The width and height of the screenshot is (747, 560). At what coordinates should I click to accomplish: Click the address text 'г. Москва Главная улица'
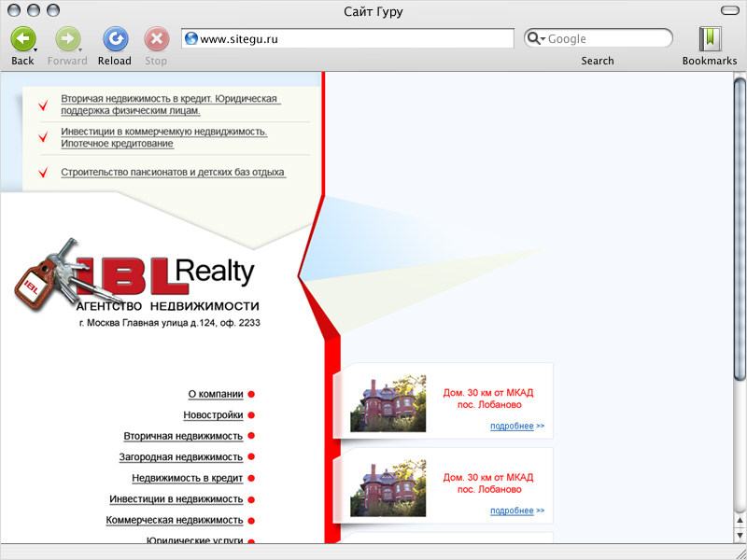pos(134,323)
